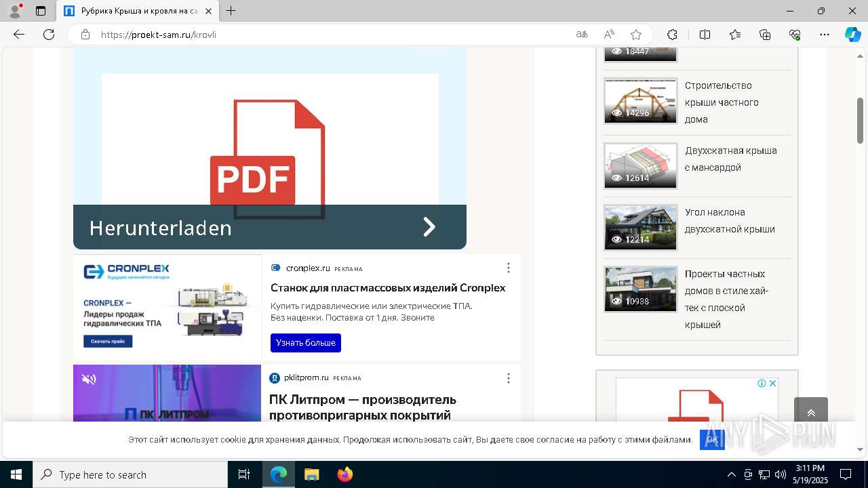
Task: Click the roof construction thumbnail with 14296 views
Action: (641, 100)
